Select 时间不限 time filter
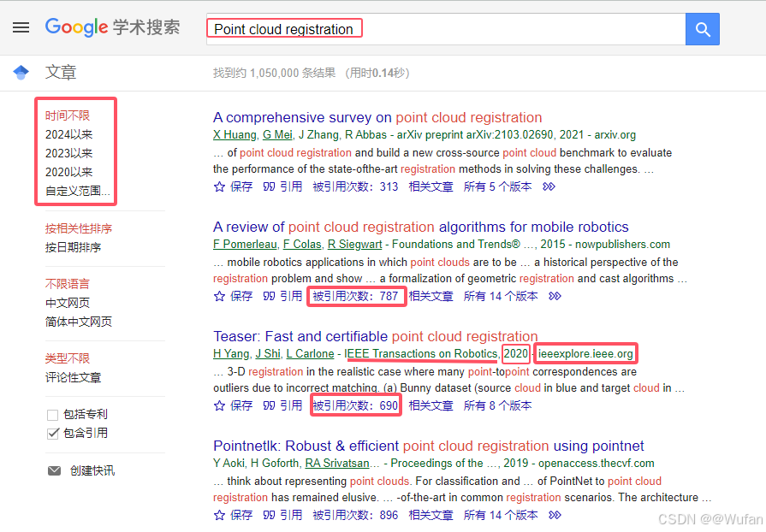 (68, 115)
